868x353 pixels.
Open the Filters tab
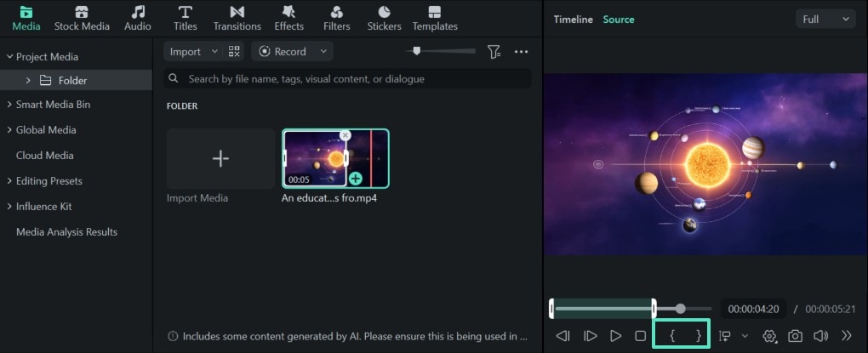(337, 18)
